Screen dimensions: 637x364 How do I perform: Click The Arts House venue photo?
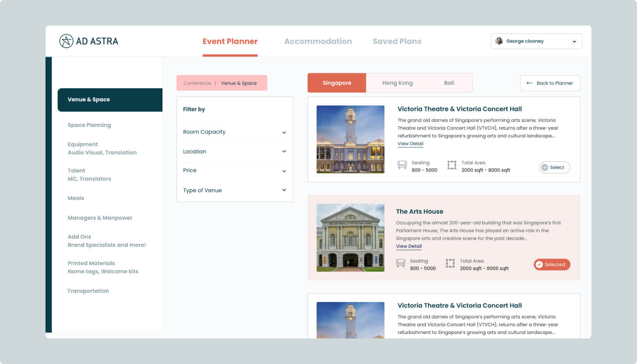pos(350,238)
